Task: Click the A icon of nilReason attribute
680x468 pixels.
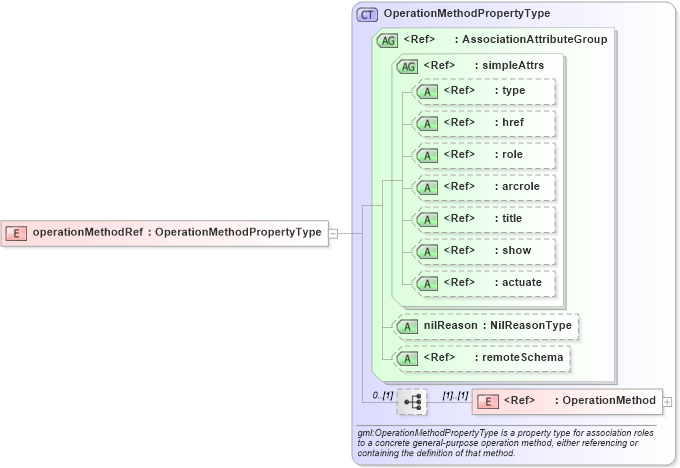Action: [x=407, y=327]
